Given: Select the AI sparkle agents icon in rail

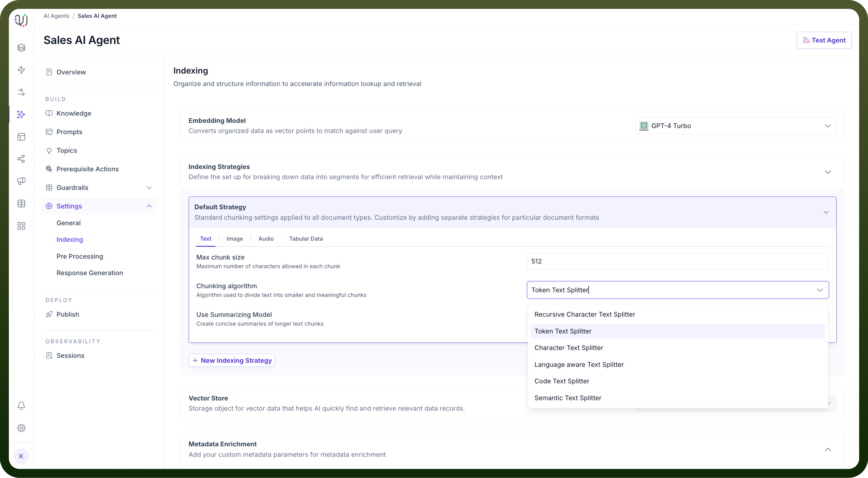Looking at the screenshot, I should coord(21,114).
